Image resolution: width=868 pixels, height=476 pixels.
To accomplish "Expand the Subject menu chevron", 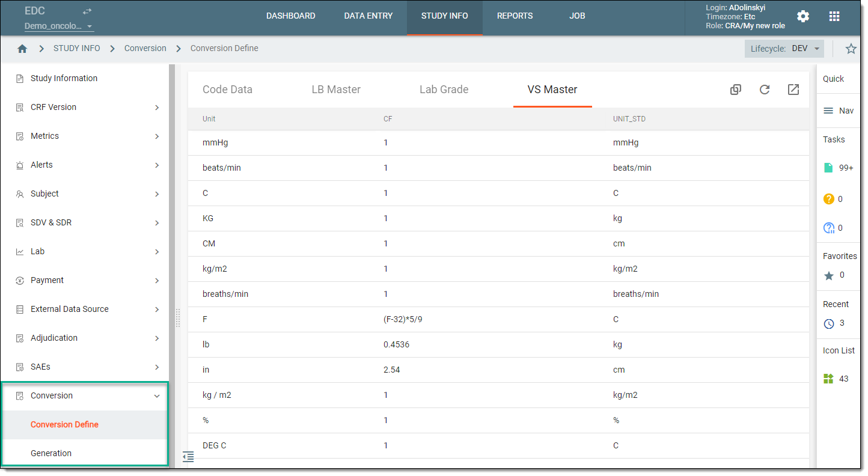I will [157, 194].
